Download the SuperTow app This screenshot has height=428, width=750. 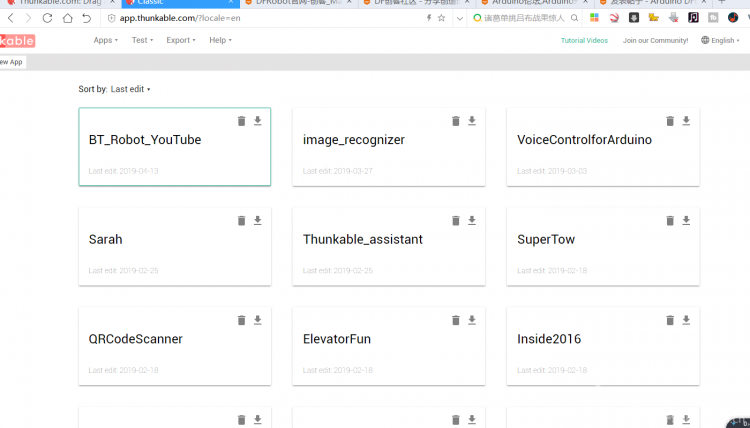point(686,220)
